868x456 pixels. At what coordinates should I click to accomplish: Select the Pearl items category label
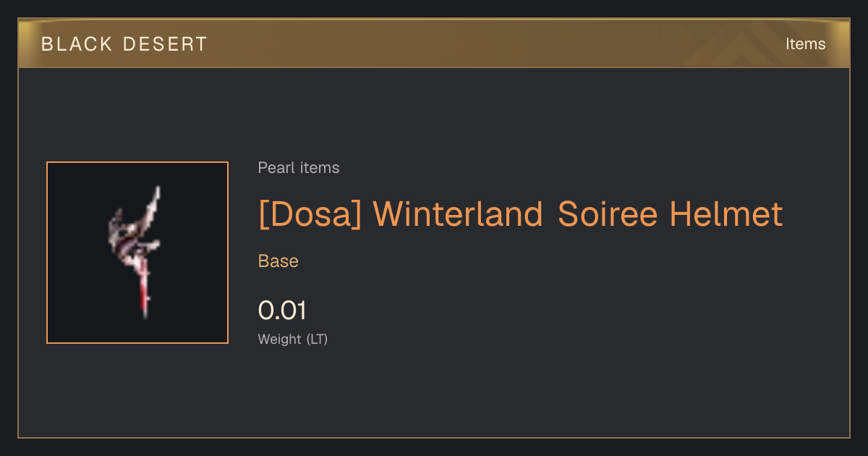tap(299, 168)
